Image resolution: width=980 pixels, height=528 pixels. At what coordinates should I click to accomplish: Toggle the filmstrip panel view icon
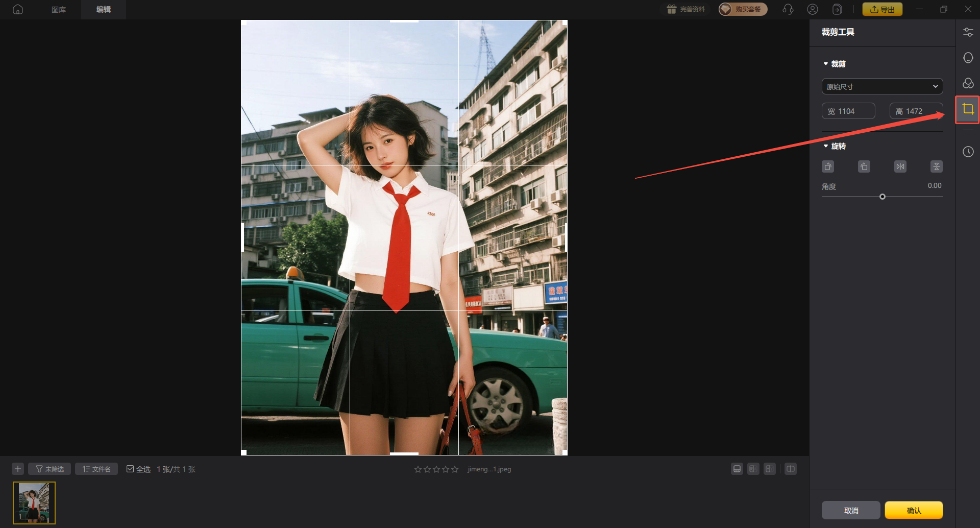(737, 469)
